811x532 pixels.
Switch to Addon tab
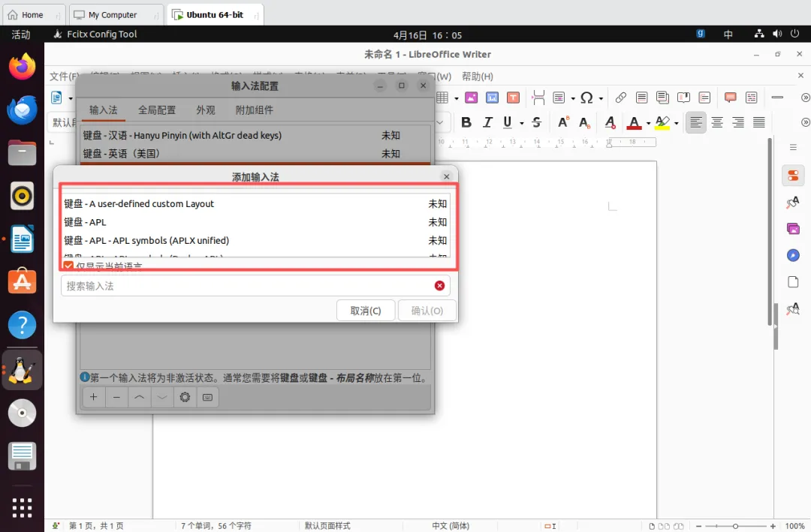coord(254,110)
